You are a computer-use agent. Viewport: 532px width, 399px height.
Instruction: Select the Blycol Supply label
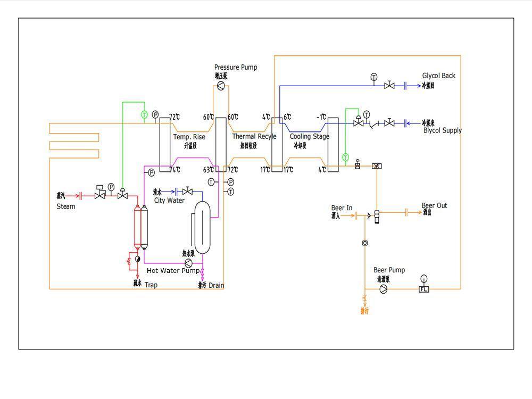(442, 130)
